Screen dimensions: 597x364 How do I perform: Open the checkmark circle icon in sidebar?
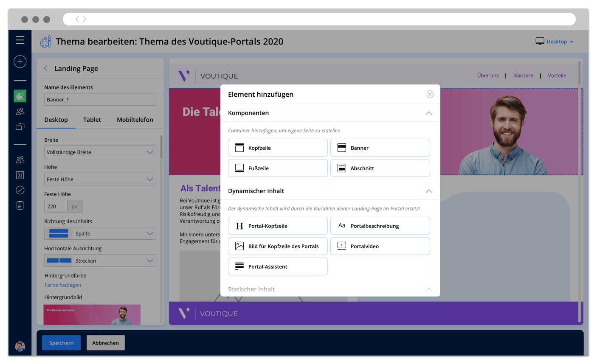20,190
